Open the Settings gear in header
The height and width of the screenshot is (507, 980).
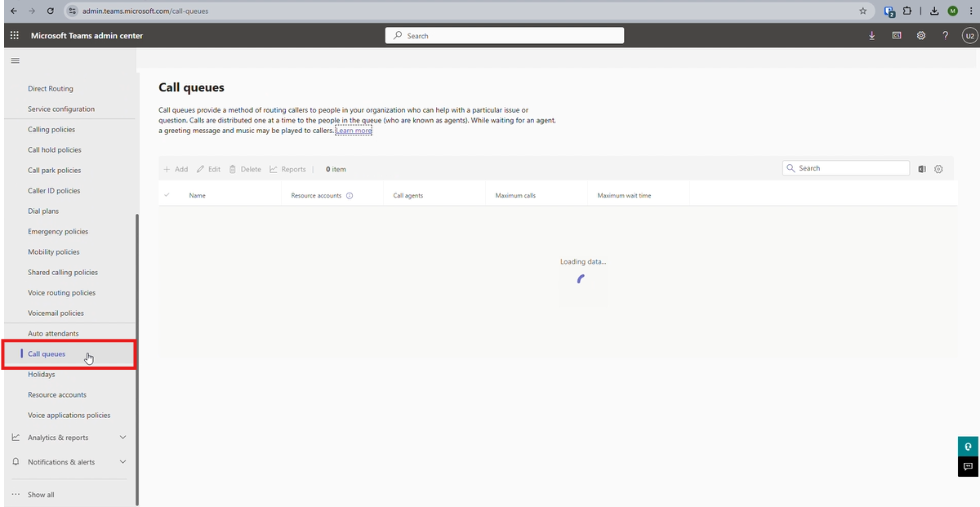921,36
